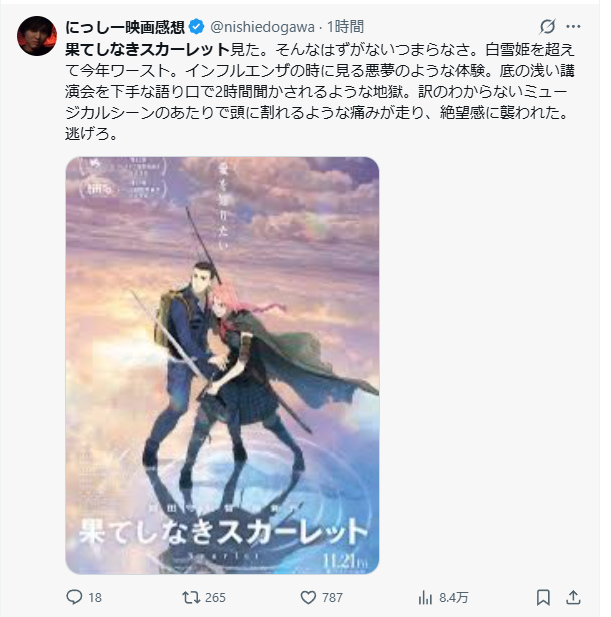Open view analytics bar chart icon
611x617 pixels.
click(425, 598)
